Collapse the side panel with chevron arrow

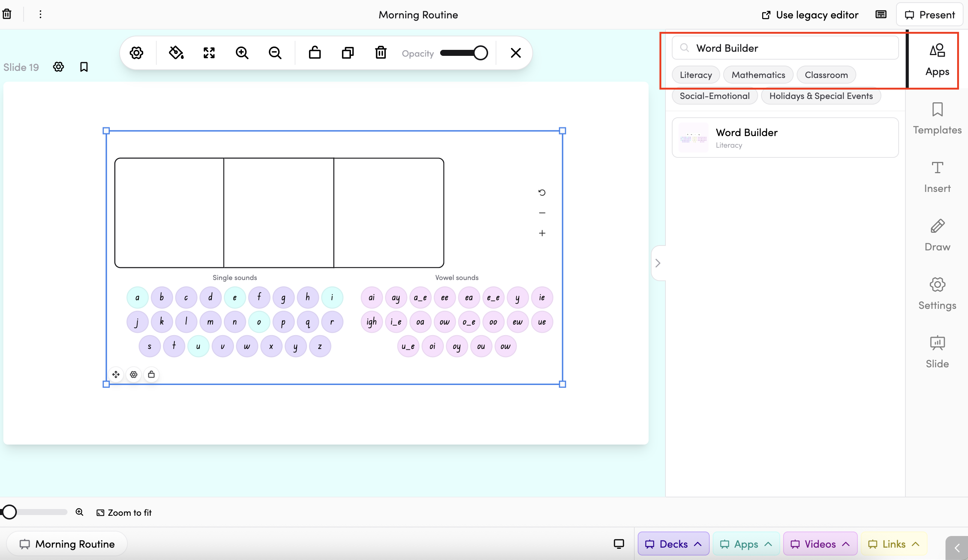pyautogui.click(x=658, y=263)
